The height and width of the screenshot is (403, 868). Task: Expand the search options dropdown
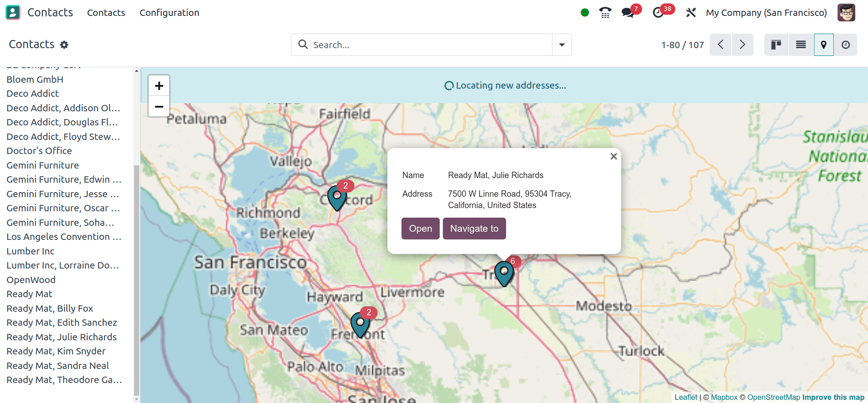pos(562,45)
